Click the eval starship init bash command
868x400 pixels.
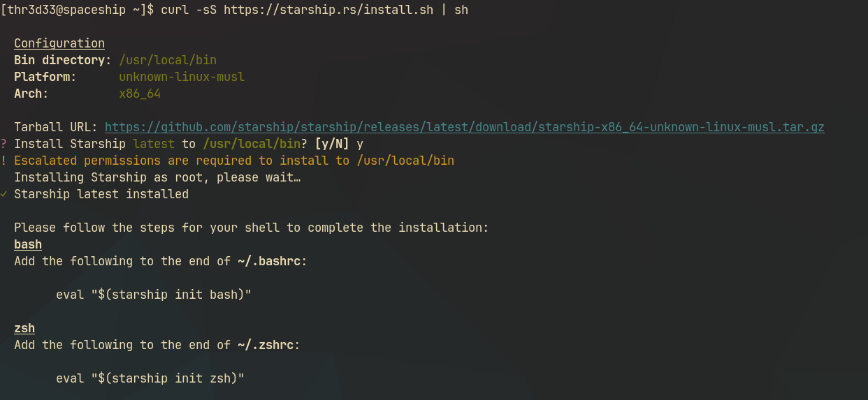(x=153, y=295)
